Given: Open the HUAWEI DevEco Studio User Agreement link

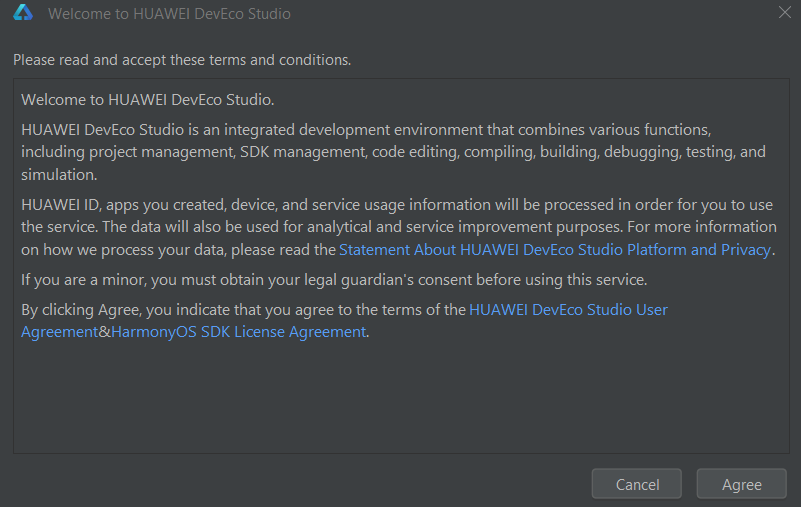Looking at the screenshot, I should (568, 310).
